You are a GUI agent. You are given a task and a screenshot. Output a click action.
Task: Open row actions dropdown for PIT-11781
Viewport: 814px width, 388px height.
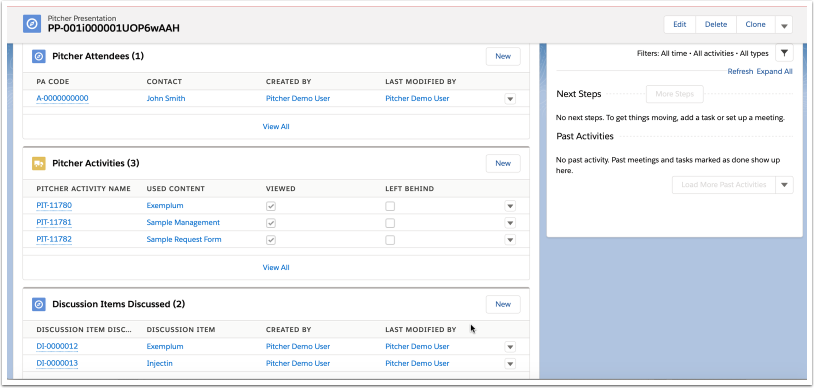click(510, 223)
